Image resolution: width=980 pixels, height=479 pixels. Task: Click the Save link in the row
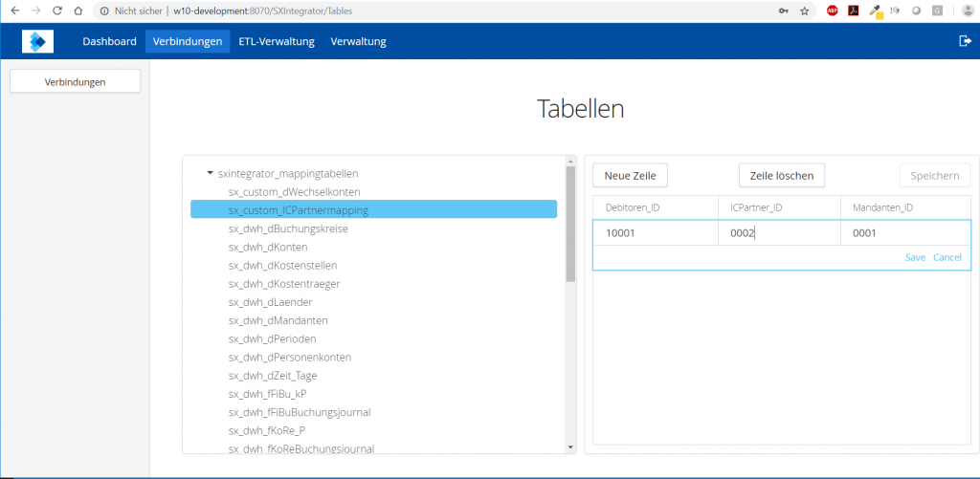point(916,257)
